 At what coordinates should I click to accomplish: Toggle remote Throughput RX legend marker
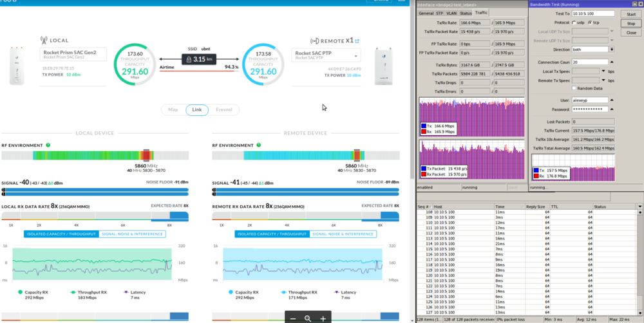pos(283,292)
